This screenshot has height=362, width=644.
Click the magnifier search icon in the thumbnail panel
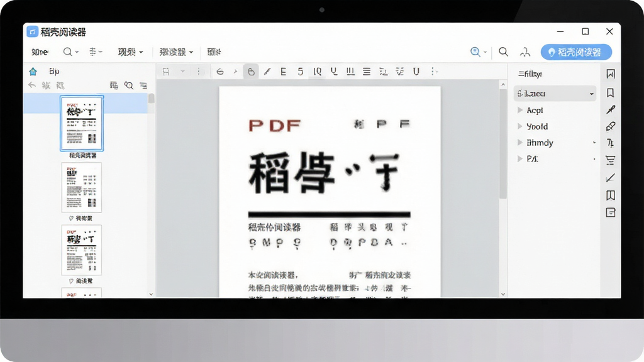pos(128,85)
